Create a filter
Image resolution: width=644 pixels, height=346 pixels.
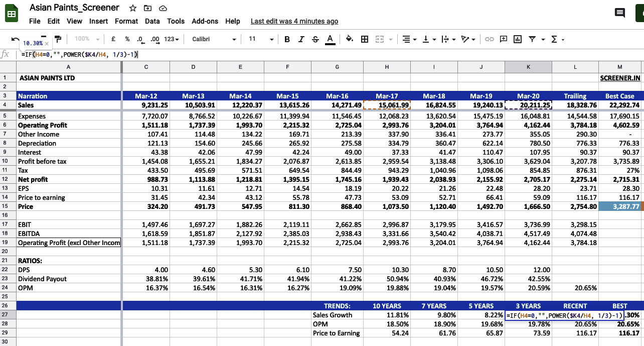coord(531,39)
